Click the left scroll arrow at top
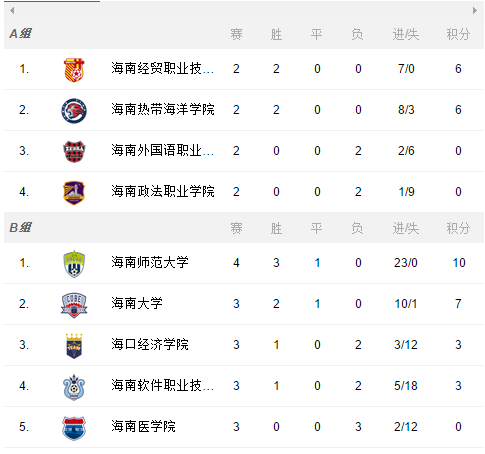This screenshot has height=454, width=485. tap(12, 11)
